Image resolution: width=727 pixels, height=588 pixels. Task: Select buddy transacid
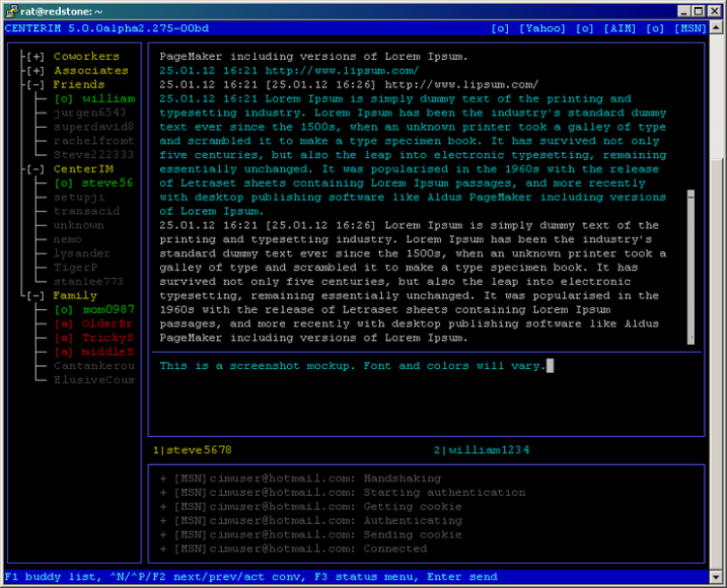pyautogui.click(x=86, y=211)
